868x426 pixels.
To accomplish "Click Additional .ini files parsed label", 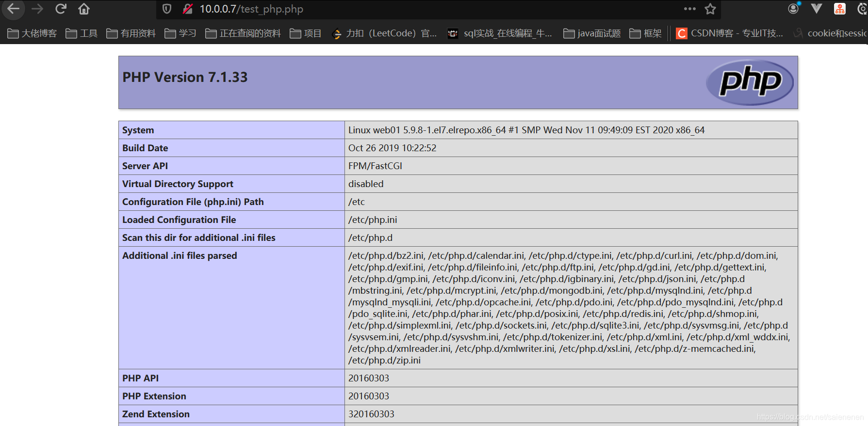I will point(180,255).
